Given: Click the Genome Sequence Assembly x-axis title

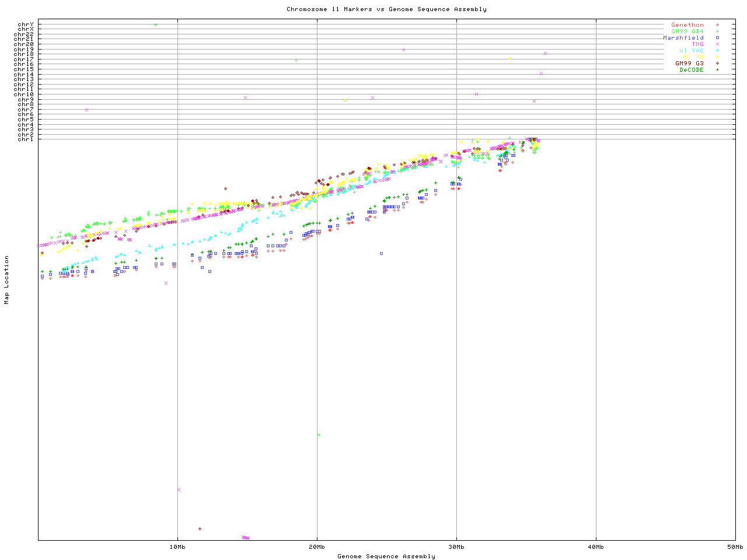Looking at the screenshot, I should [x=386, y=556].
